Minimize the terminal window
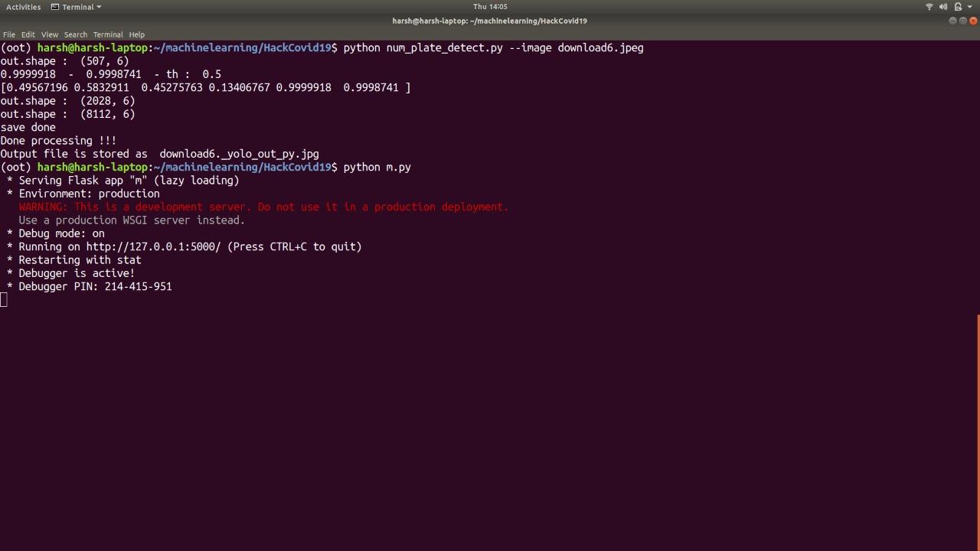Viewport: 980px width, 551px height. (x=952, y=21)
